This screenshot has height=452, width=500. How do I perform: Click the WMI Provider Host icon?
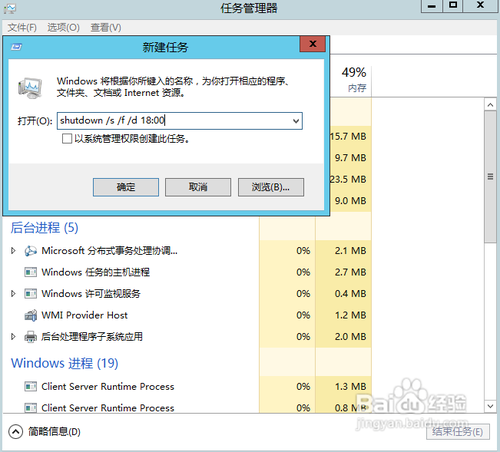pyautogui.click(x=30, y=315)
